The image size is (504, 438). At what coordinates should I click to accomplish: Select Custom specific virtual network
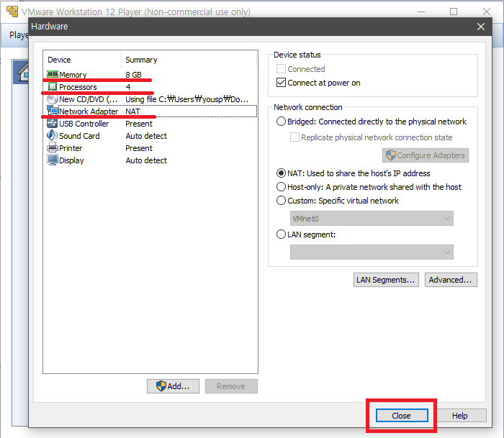tap(281, 201)
